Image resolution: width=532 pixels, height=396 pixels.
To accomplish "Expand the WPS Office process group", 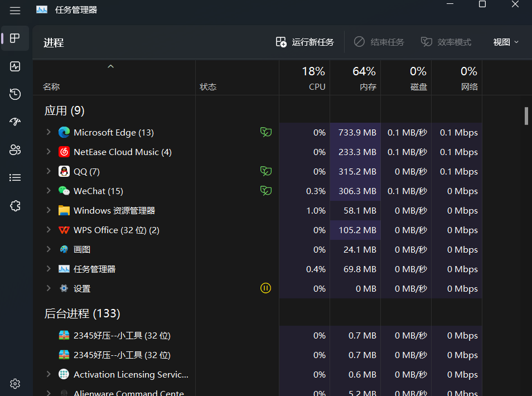I will [x=49, y=230].
